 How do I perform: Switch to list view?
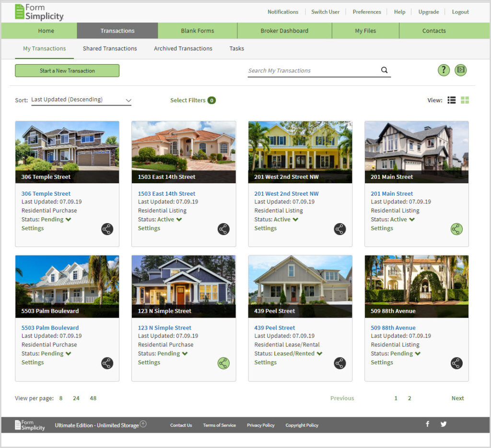[x=451, y=100]
